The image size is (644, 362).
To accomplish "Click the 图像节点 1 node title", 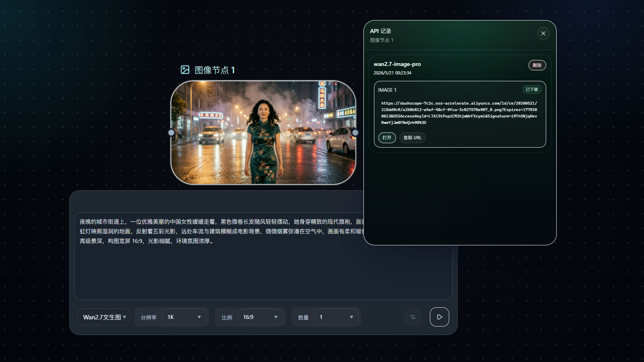I will pos(215,70).
